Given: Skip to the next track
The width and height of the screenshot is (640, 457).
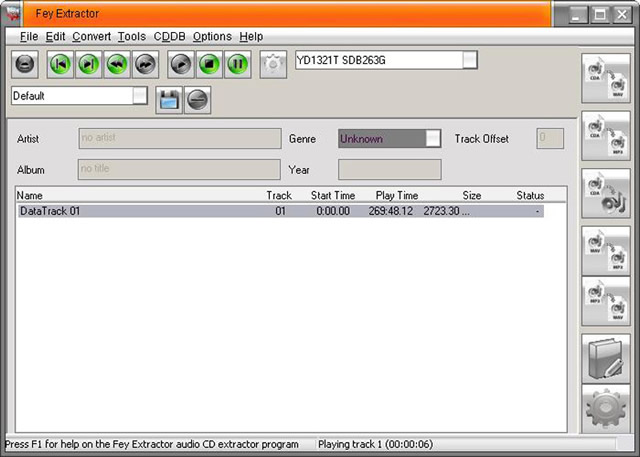Looking at the screenshot, I should click(89, 64).
